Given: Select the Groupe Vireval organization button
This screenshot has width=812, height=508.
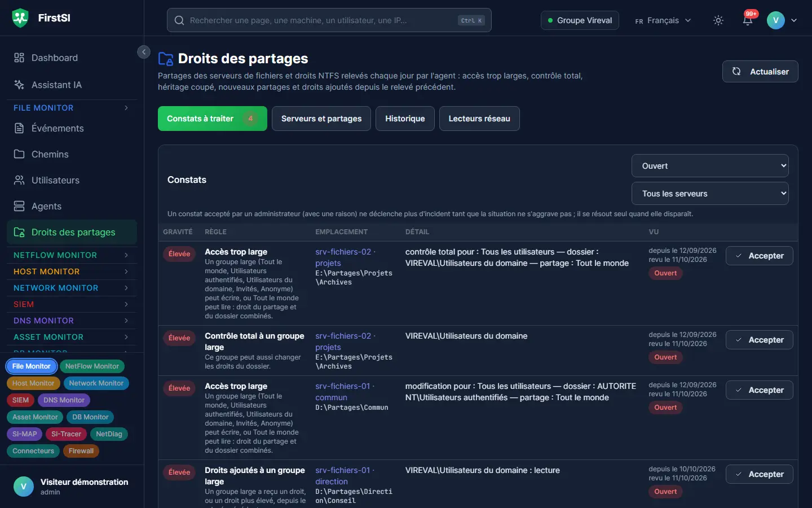Looking at the screenshot, I should pos(580,20).
